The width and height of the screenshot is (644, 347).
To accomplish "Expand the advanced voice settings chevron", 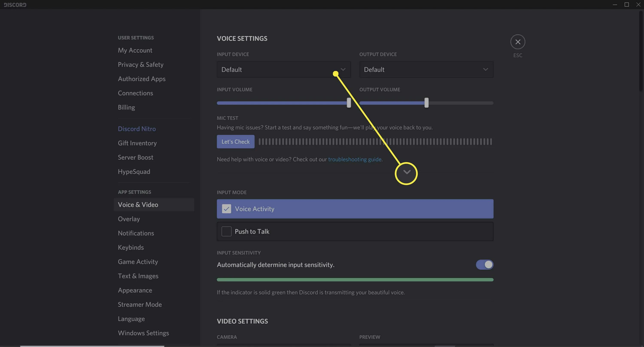I will coord(406,172).
